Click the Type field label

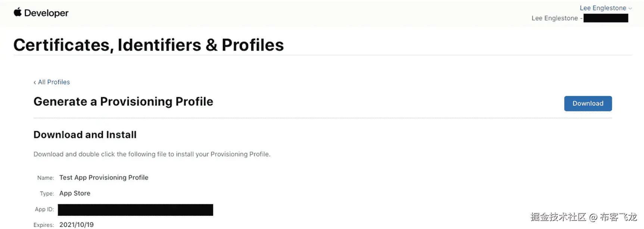[x=47, y=194]
